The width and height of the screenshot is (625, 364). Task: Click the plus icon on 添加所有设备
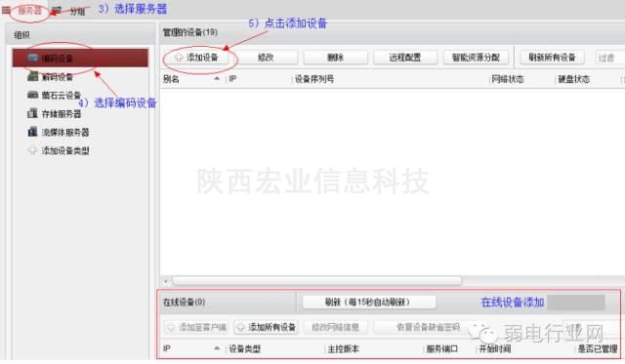click(x=241, y=327)
